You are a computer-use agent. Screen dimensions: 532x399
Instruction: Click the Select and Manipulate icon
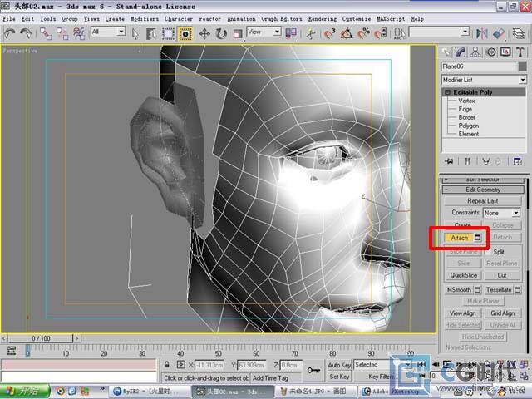coord(310,33)
